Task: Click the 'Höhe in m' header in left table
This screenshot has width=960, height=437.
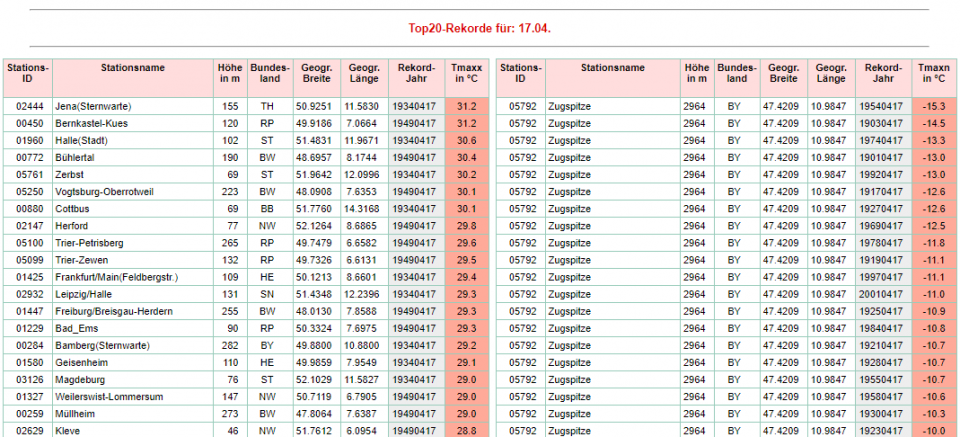Action: click(230, 73)
